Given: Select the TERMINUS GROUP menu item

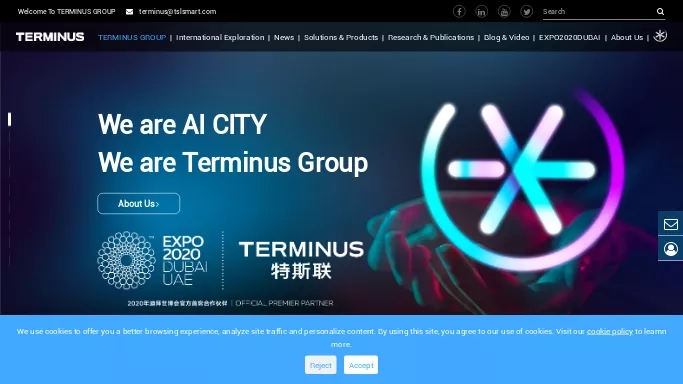Looking at the screenshot, I should pos(132,37).
